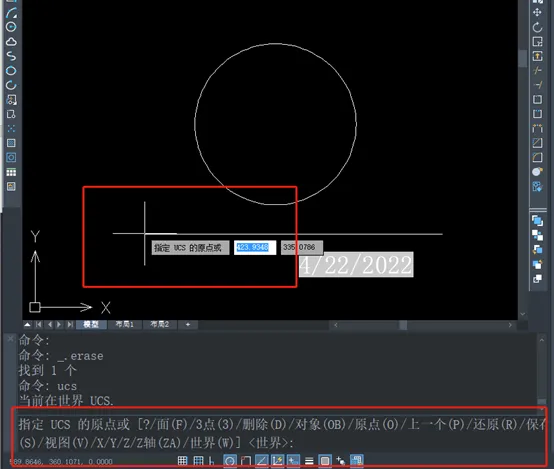The image size is (554, 469).
Task: Click the command prompt line ending in <世界>:
Action: 156,442
